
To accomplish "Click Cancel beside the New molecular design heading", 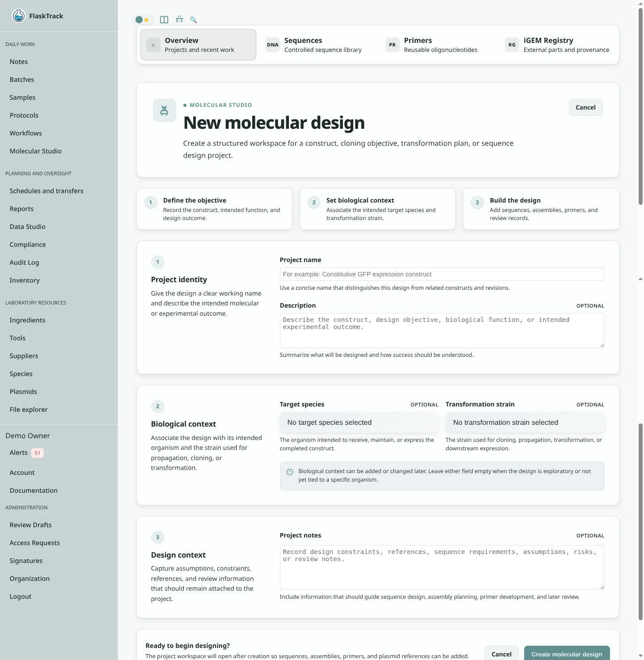I will [585, 107].
